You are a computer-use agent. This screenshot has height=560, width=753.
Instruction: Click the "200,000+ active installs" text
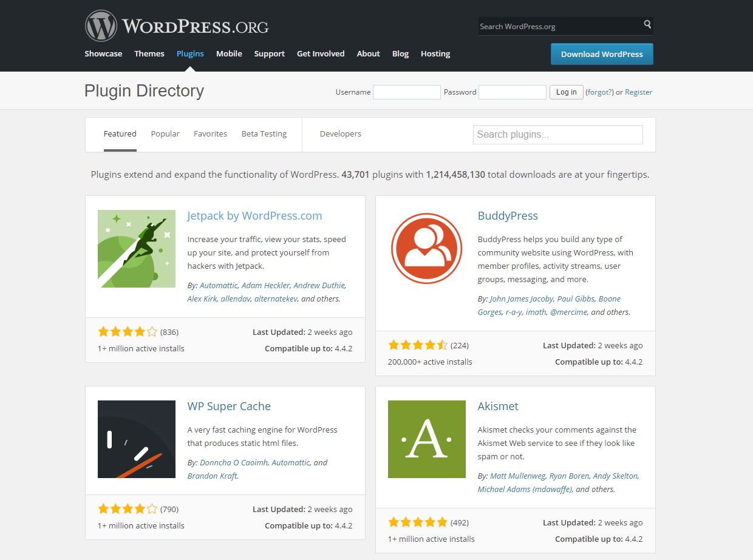coord(430,362)
